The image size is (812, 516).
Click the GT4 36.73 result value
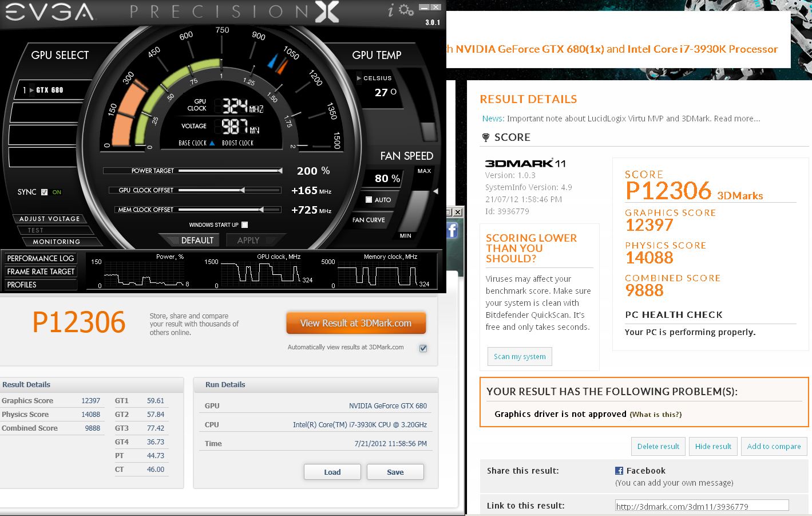coord(155,442)
